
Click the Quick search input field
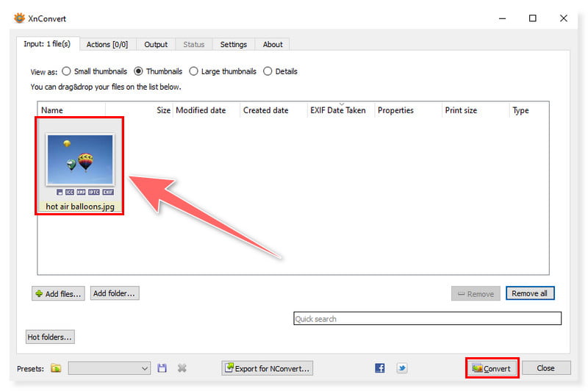click(426, 319)
